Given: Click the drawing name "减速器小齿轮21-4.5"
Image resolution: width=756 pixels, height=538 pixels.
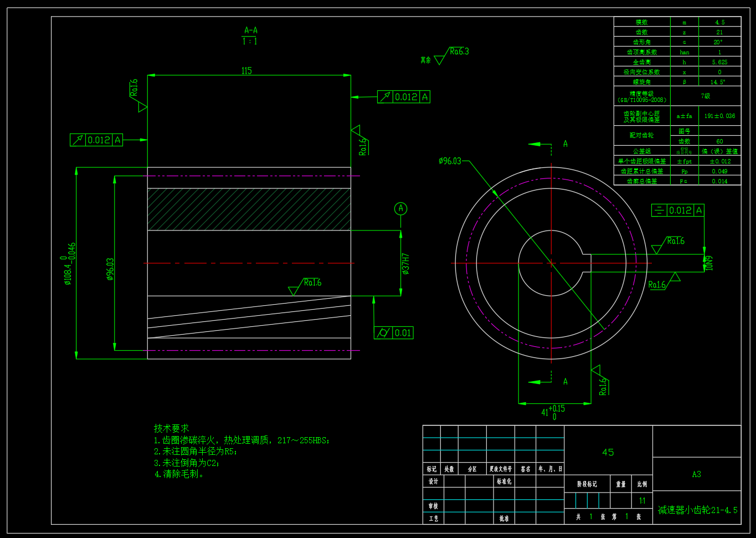Looking at the screenshot, I should [698, 510].
